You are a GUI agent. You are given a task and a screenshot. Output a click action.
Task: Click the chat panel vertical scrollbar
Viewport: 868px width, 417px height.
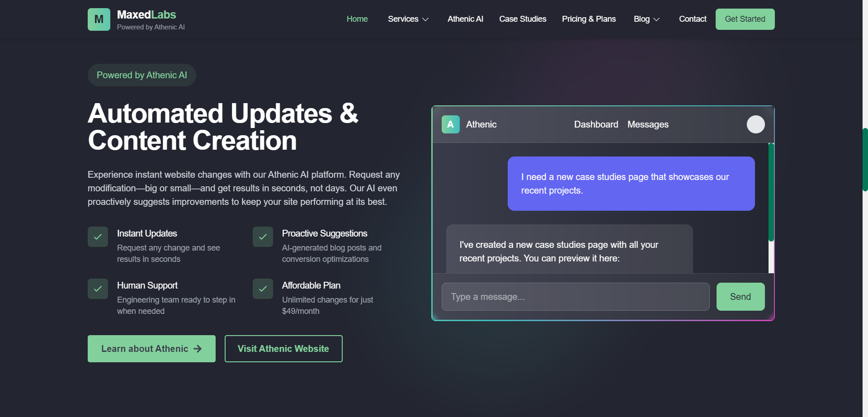click(x=771, y=192)
